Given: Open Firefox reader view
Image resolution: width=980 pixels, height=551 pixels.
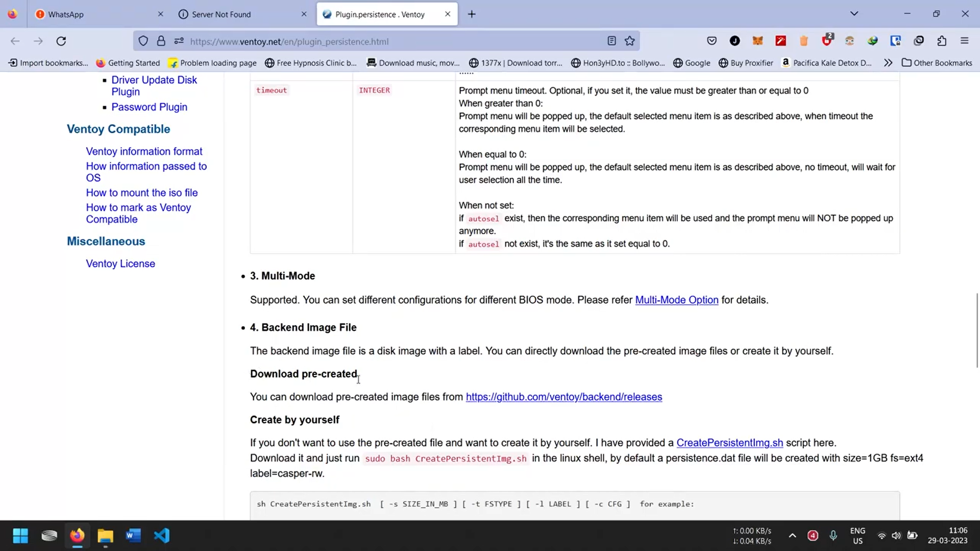Looking at the screenshot, I should point(611,41).
